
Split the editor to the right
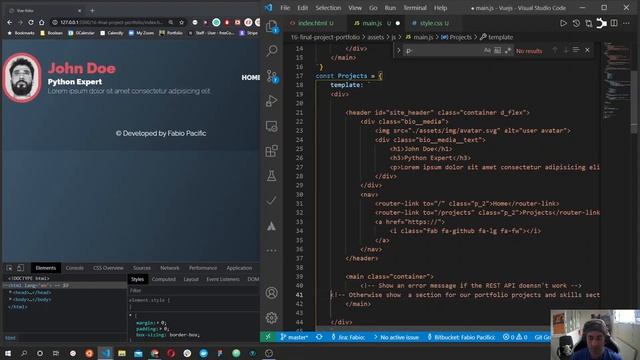(614, 23)
